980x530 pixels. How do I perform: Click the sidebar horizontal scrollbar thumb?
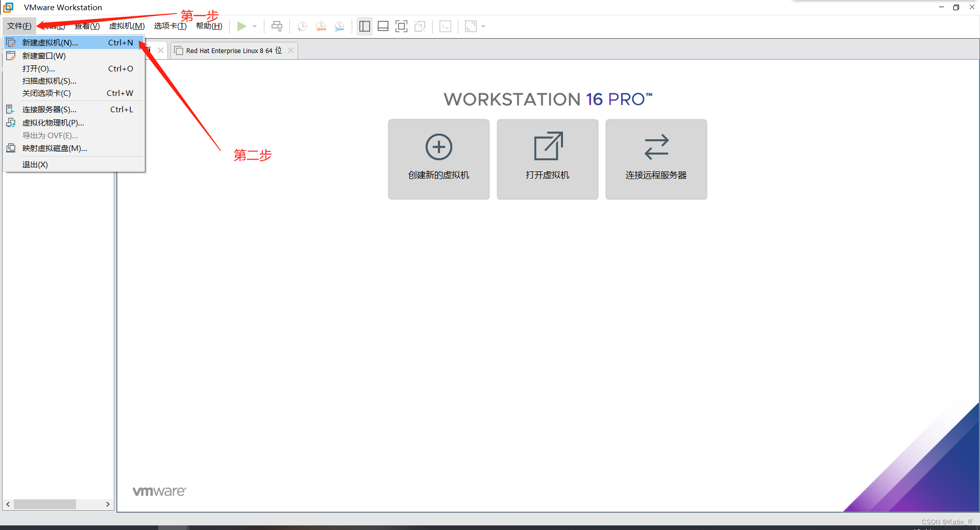coord(45,504)
